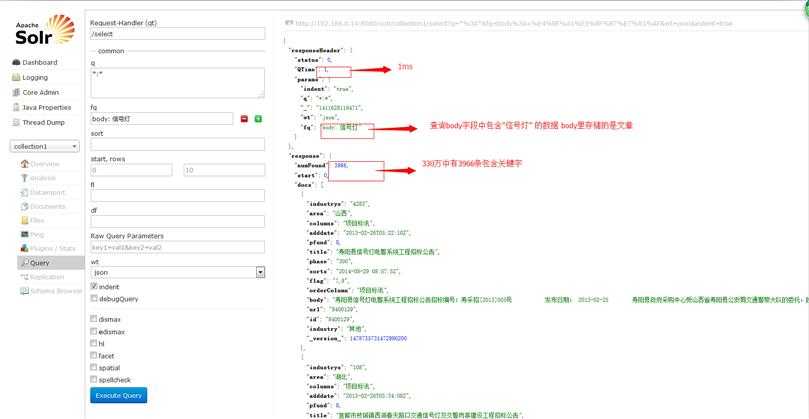Open the Logging section
The height and width of the screenshot is (419, 809).
(35, 77)
